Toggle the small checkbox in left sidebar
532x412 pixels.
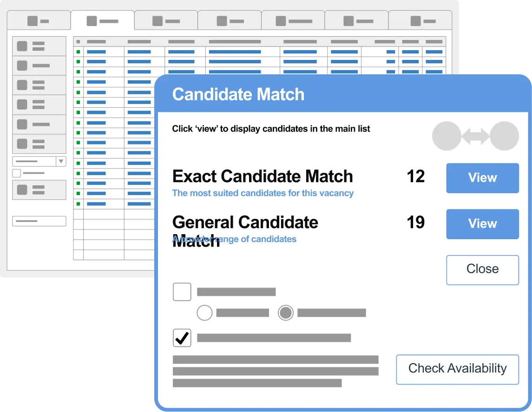pos(17,173)
